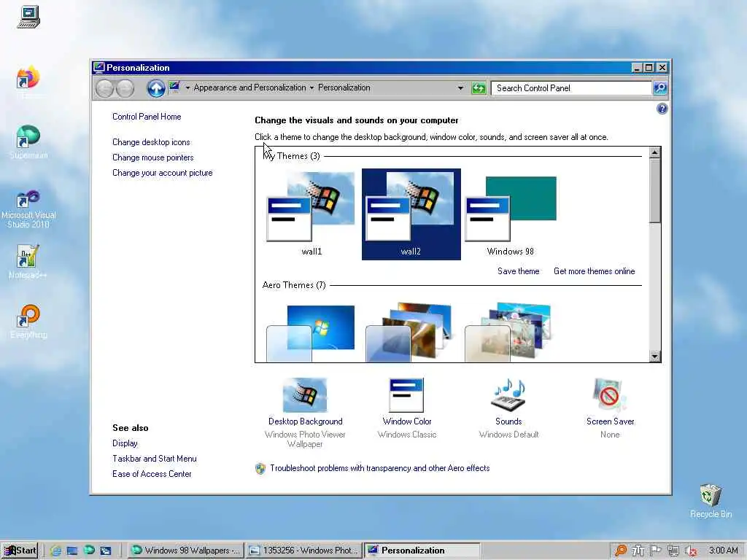747x560 pixels.
Task: Expand arrow before Appearance and Personalization
Action: pos(187,88)
